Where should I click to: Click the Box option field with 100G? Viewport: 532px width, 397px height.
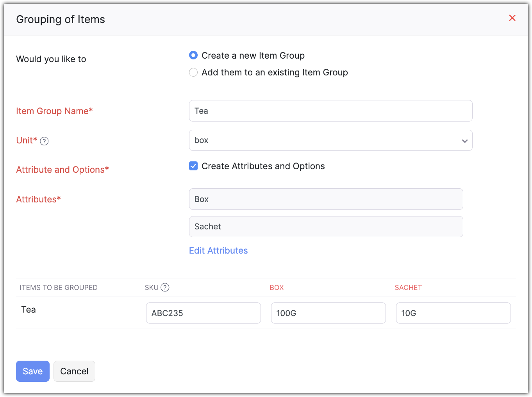pos(328,313)
